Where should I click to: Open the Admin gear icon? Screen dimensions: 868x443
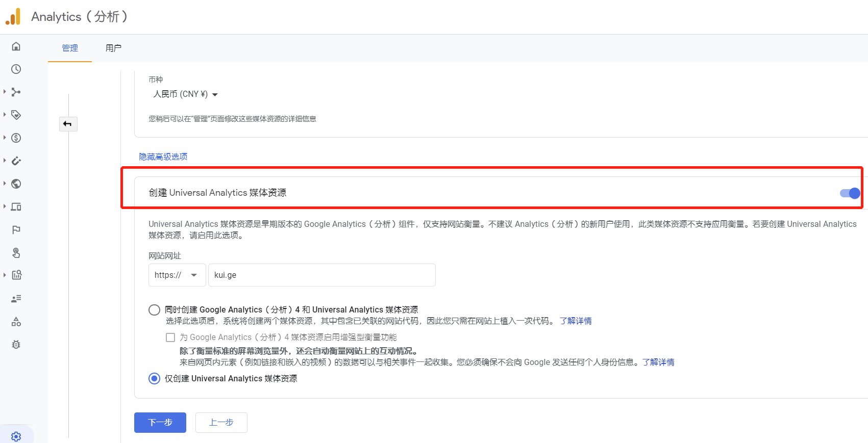pyautogui.click(x=16, y=436)
